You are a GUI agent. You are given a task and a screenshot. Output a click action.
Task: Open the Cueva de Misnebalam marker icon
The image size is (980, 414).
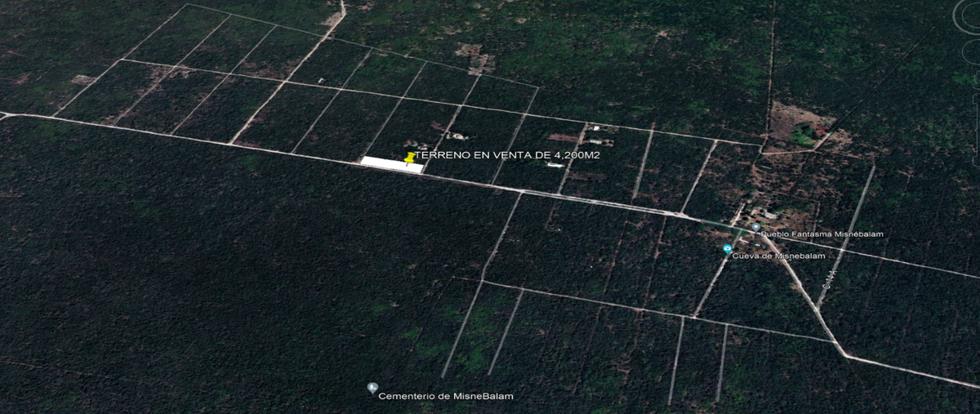click(x=727, y=249)
